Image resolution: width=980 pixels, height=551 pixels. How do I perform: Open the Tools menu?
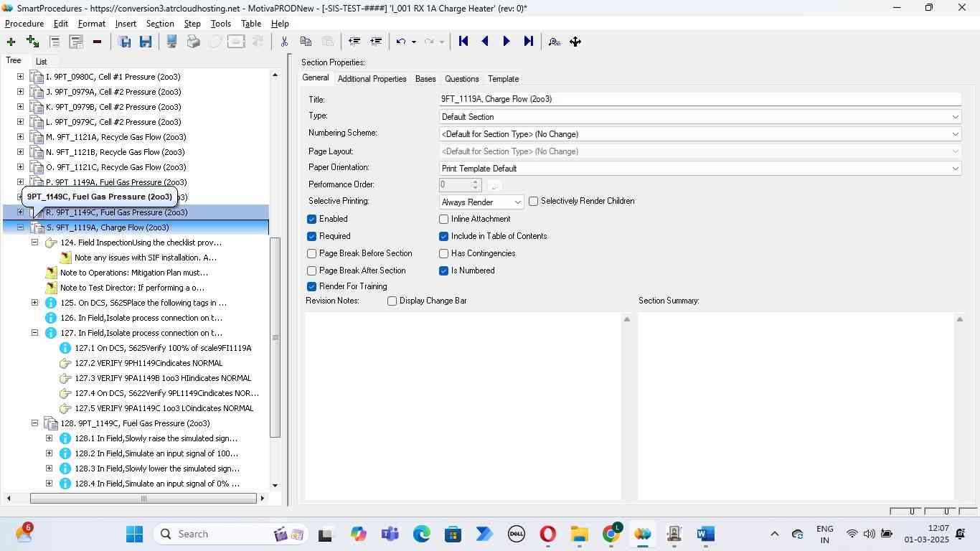(220, 24)
